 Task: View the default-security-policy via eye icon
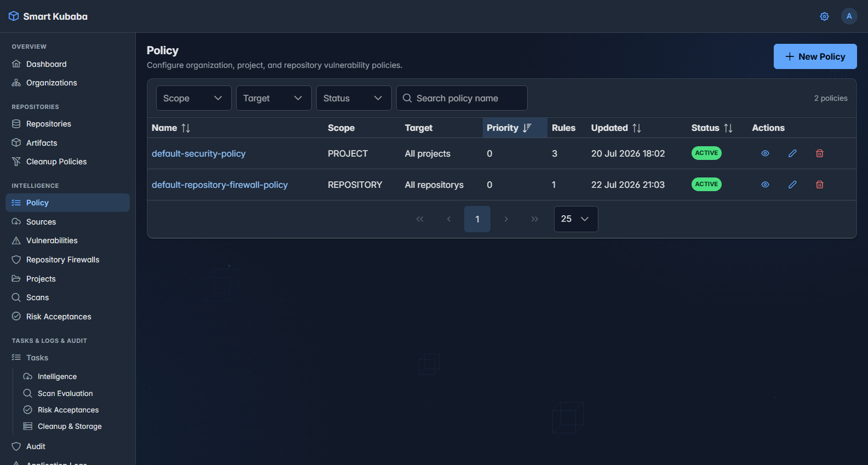[765, 153]
